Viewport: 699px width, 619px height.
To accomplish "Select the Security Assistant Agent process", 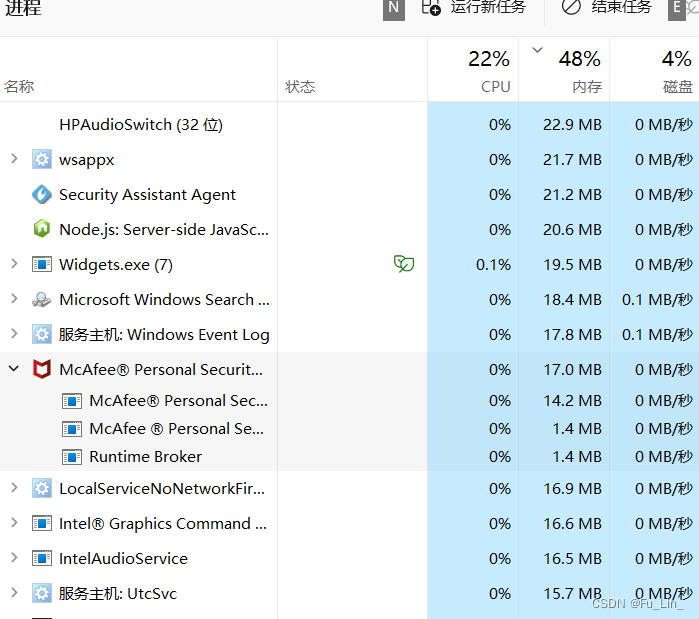I will (147, 195).
